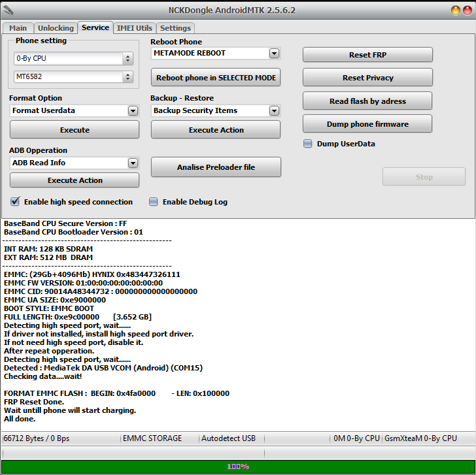The image size is (476, 475).
Task: Click the 'FORMAT EMMC FLASH' log line
Action: pyautogui.click(x=116, y=393)
